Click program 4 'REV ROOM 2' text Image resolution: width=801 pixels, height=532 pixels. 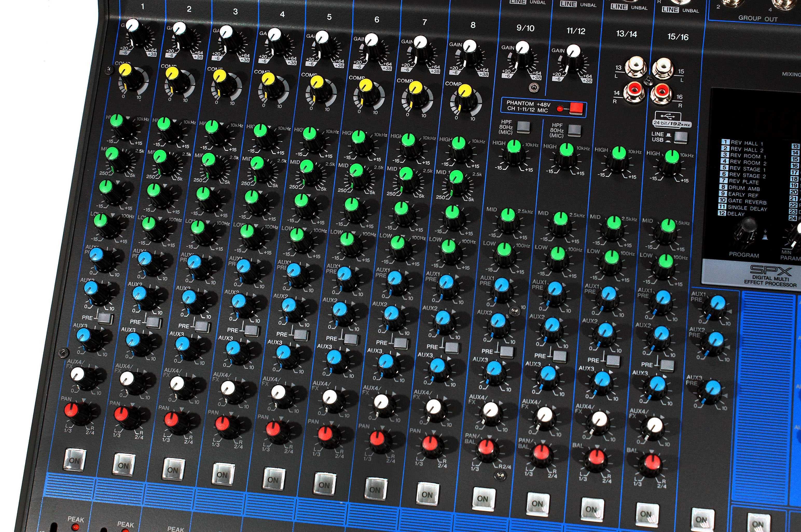tap(748, 163)
